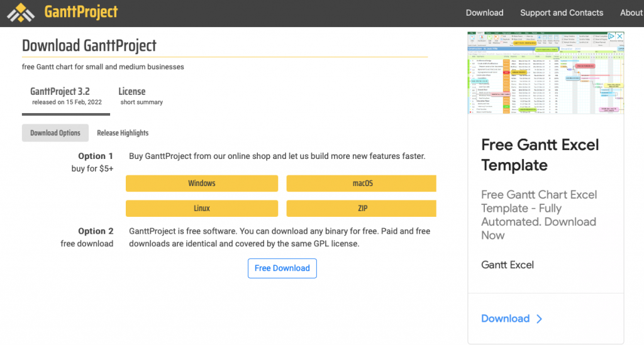644x345 pixels.
Task: Choose the ZIP download button
Action: pyautogui.click(x=362, y=208)
